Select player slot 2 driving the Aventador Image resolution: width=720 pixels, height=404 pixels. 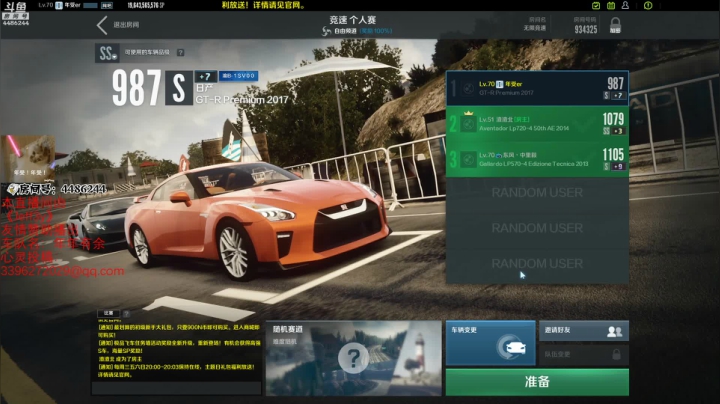tap(537, 124)
